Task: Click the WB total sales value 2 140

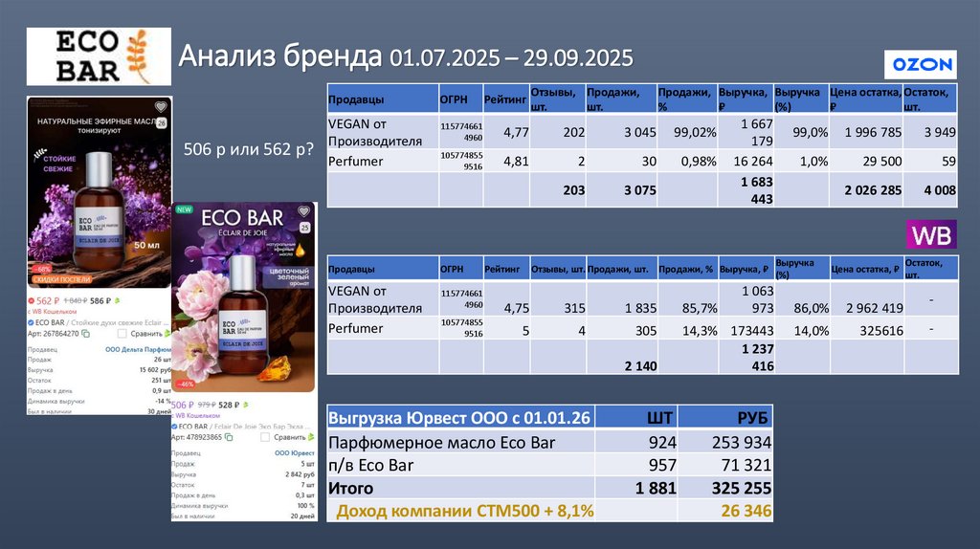Action: coord(640,366)
